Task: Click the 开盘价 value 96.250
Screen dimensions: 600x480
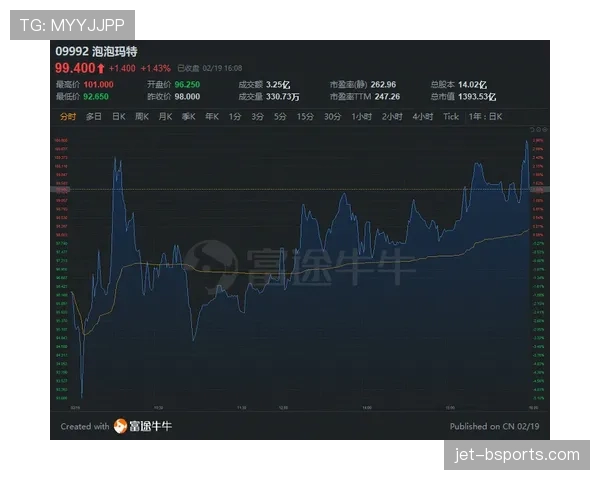Action: pyautogui.click(x=188, y=85)
